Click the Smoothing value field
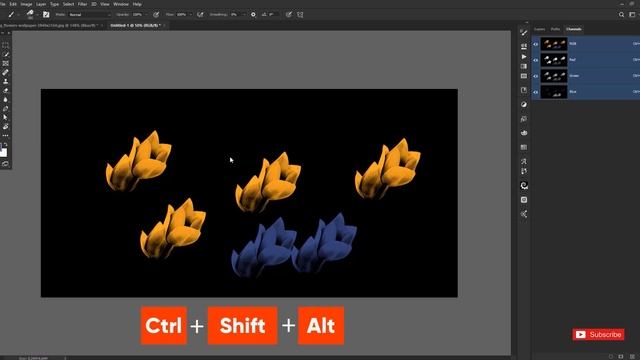Image resolution: width=640 pixels, height=360 pixels. (x=236, y=15)
